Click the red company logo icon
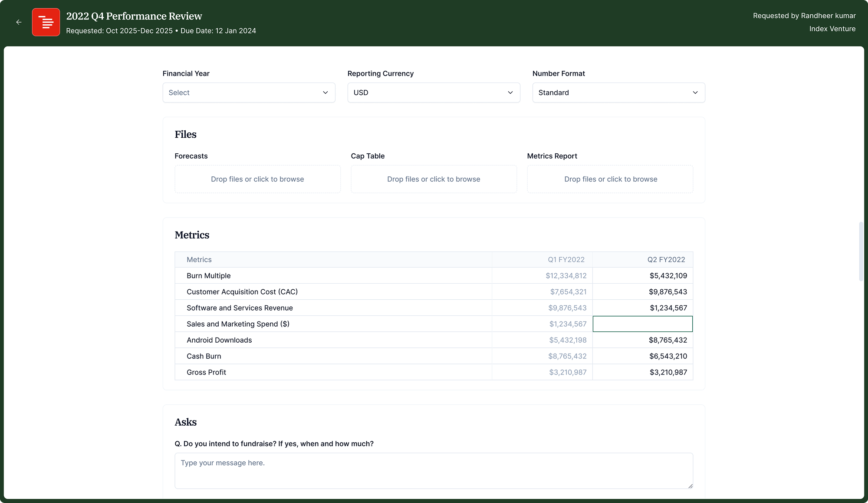 pos(46,22)
